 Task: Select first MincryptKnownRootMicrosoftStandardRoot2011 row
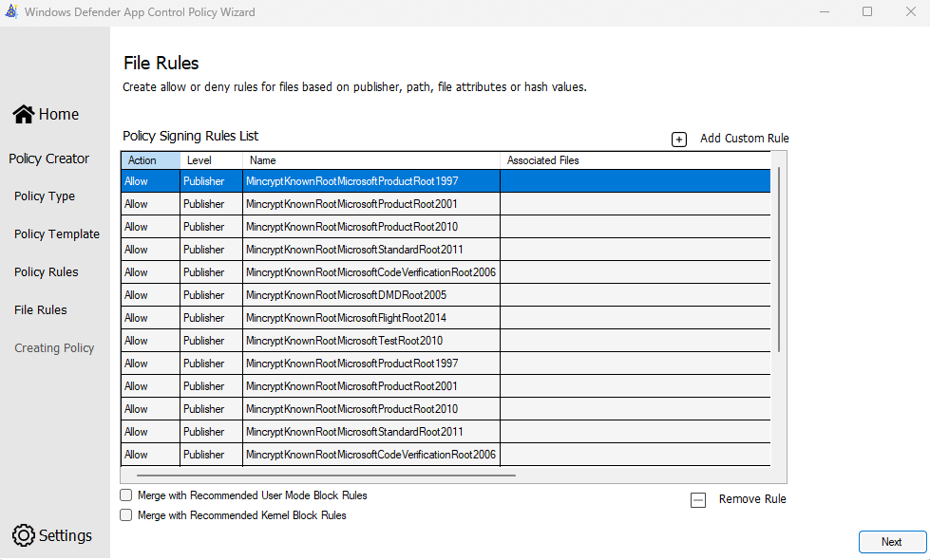446,250
